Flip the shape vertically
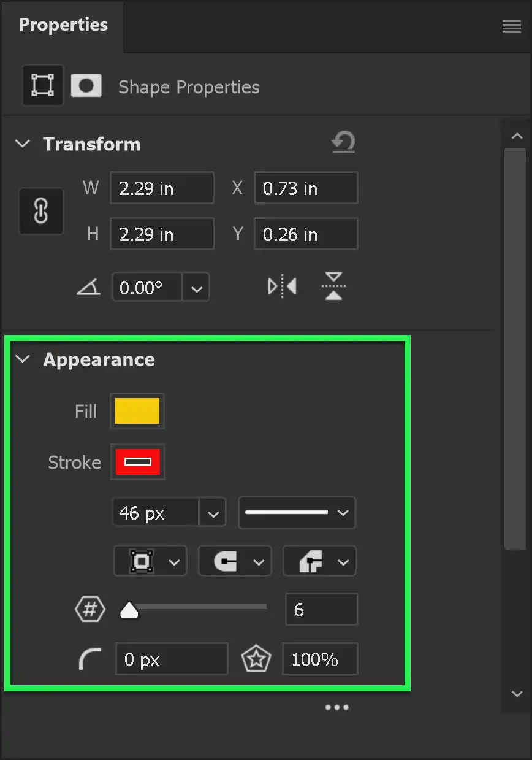The height and width of the screenshot is (760, 532). [333, 286]
